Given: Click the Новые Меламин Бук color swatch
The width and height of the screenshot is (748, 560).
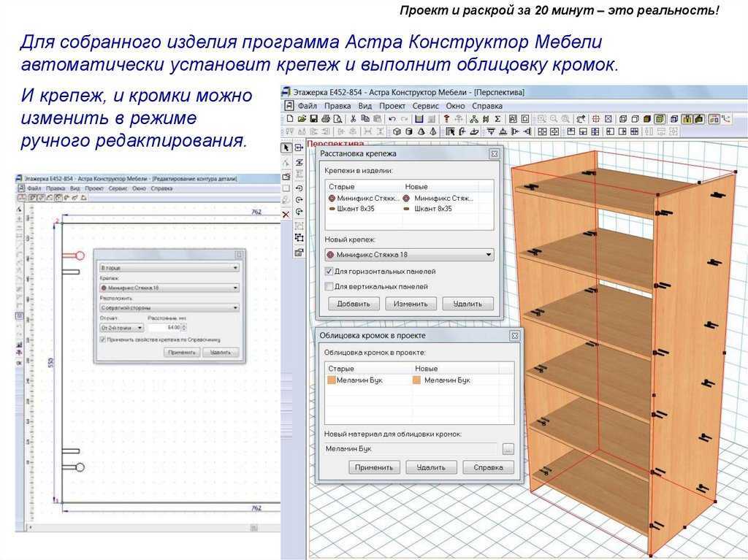Looking at the screenshot, I should (x=417, y=380).
